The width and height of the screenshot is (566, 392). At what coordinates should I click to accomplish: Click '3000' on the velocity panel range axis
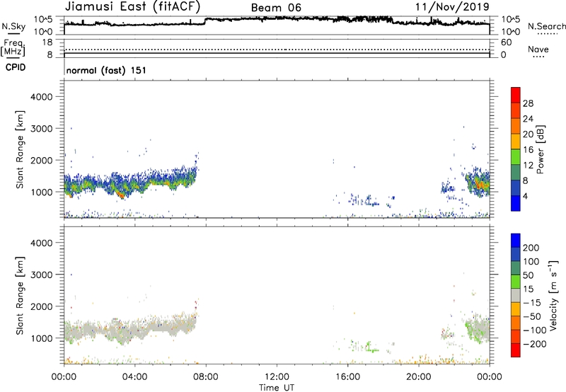click(42, 275)
